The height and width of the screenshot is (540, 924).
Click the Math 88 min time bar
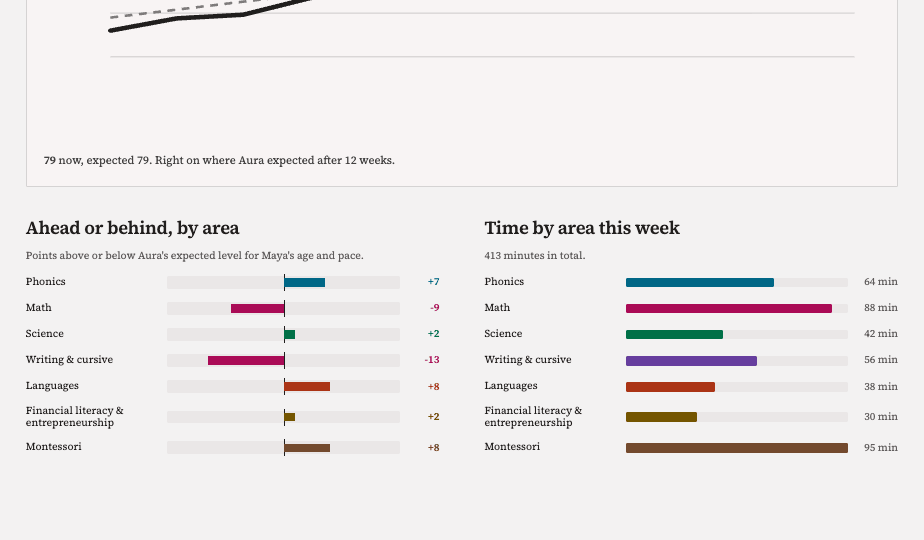click(x=729, y=308)
